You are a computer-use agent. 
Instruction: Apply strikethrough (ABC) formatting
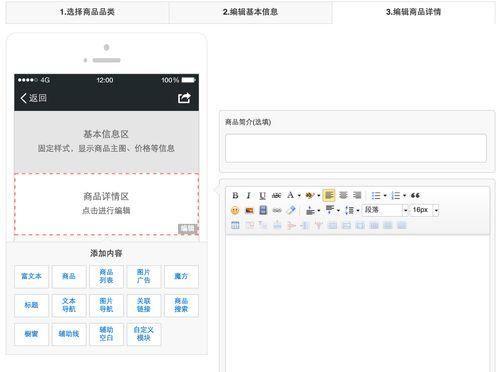click(276, 195)
